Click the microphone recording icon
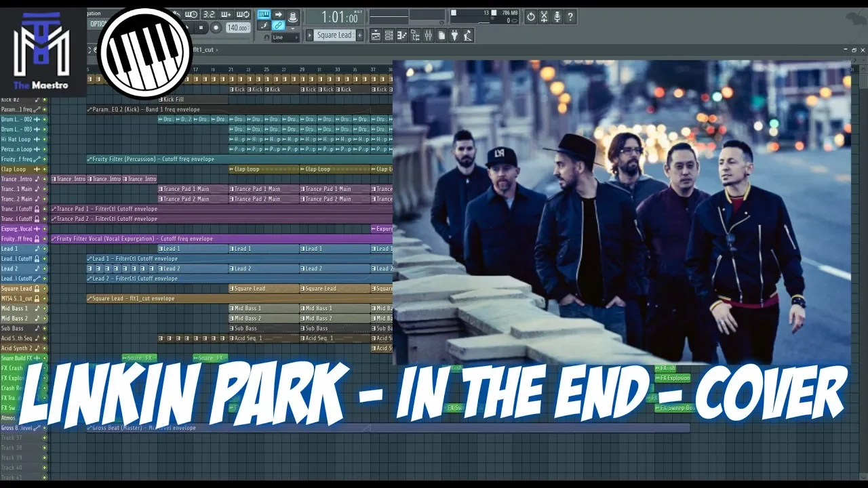This screenshot has width=868, height=488. pos(557,17)
